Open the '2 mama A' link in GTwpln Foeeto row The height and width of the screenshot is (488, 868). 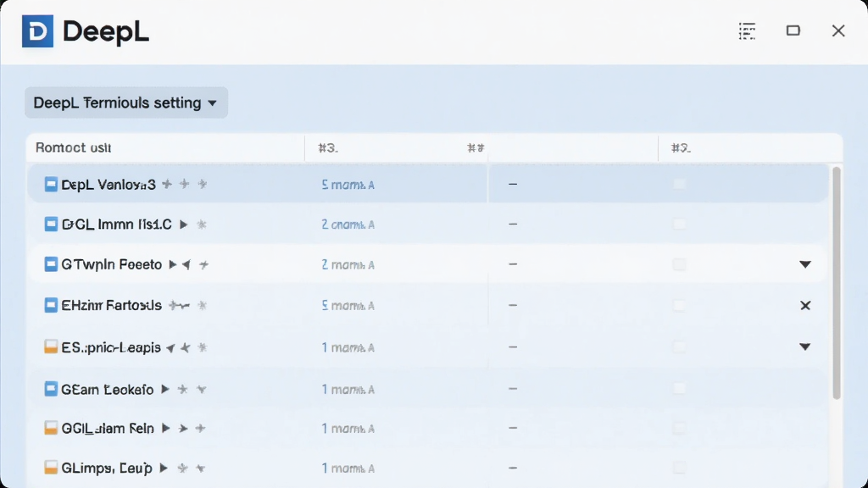click(x=348, y=264)
